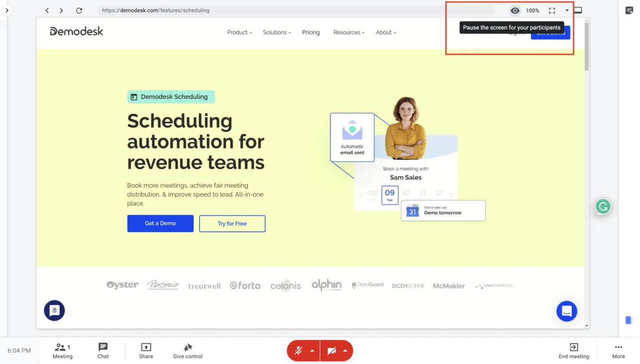Screen dimensions: 640x364
Task: Unmute the microphone
Action: [298, 351]
